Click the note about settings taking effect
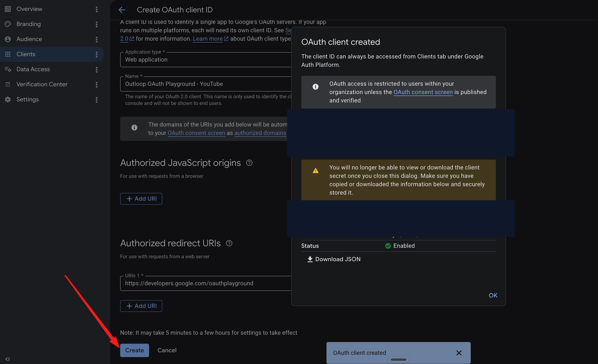This screenshot has width=598, height=364. pos(209,332)
